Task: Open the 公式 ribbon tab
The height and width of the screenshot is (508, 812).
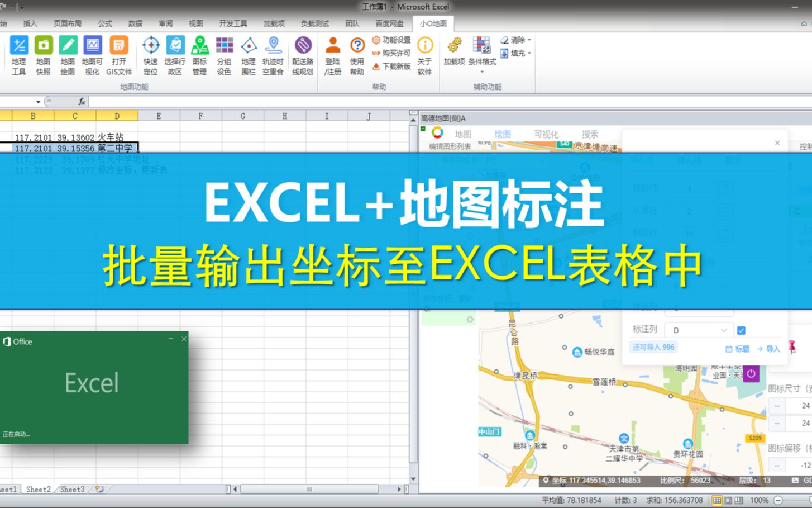Action: (x=105, y=23)
